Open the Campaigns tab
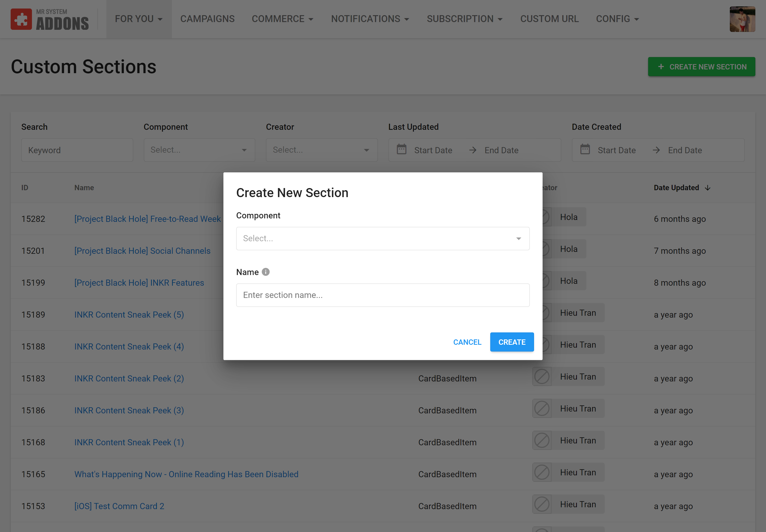 click(207, 19)
